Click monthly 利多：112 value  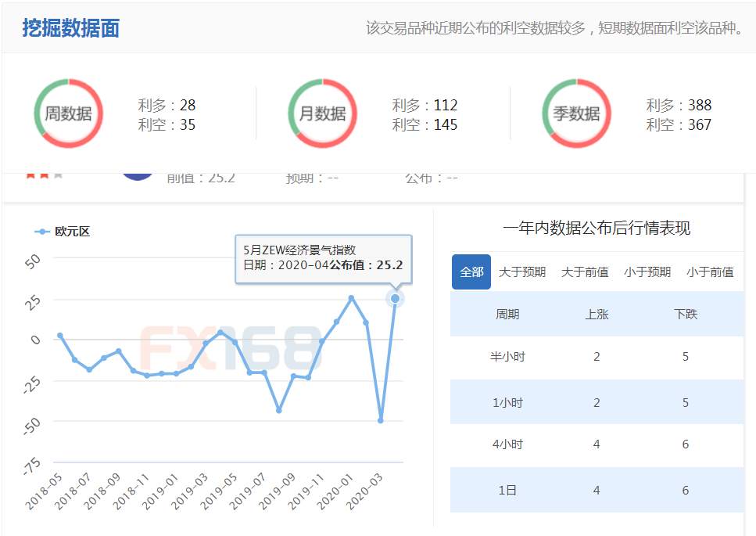pyautogui.click(x=425, y=105)
